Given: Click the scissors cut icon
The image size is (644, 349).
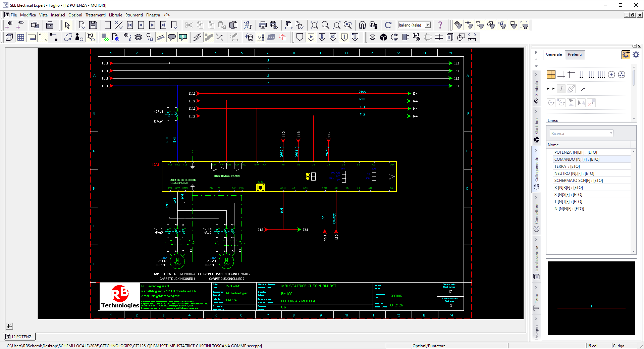Looking at the screenshot, I should 189,25.
